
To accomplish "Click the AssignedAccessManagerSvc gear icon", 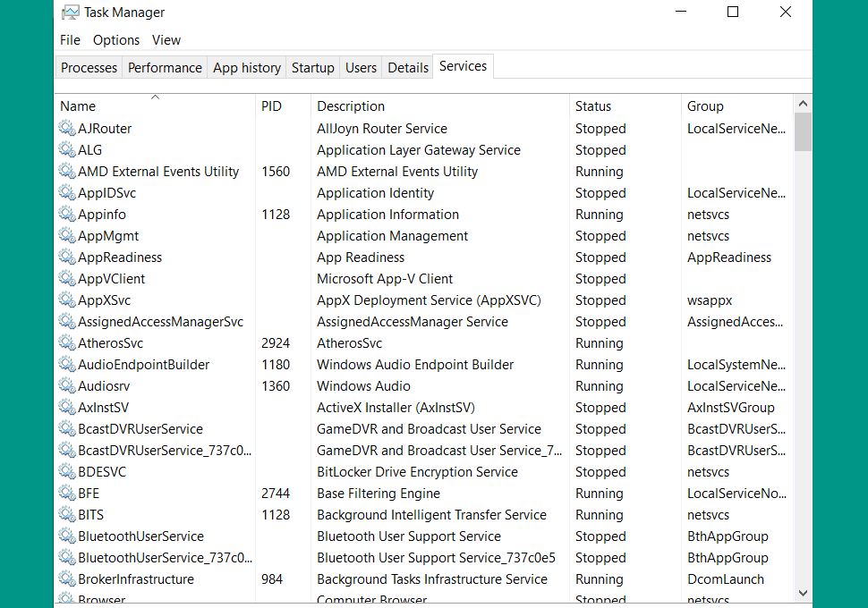I will 67,321.
